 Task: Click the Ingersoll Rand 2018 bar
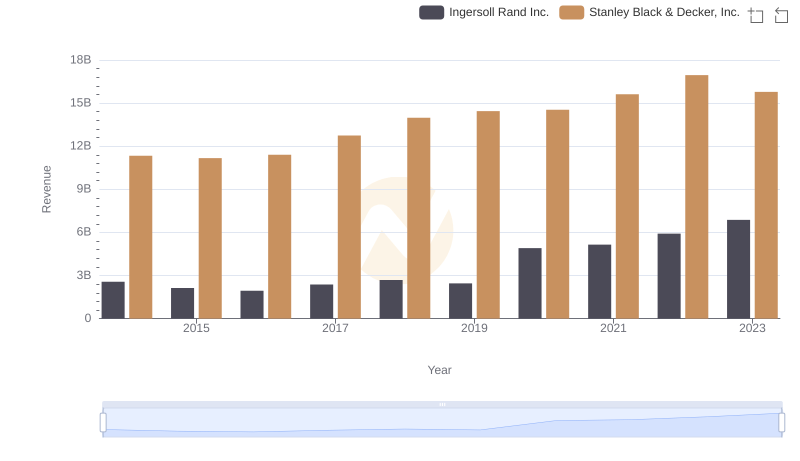391,299
